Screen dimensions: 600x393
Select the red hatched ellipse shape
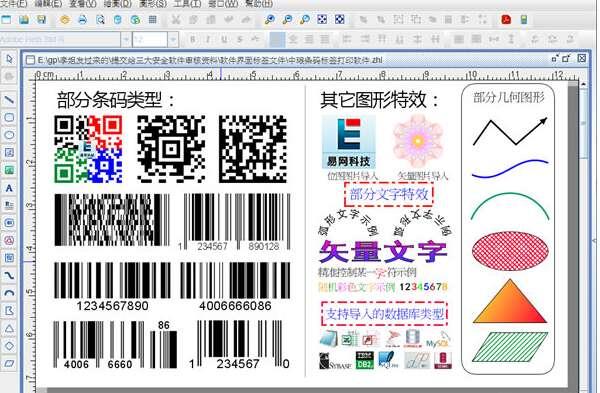click(x=510, y=251)
